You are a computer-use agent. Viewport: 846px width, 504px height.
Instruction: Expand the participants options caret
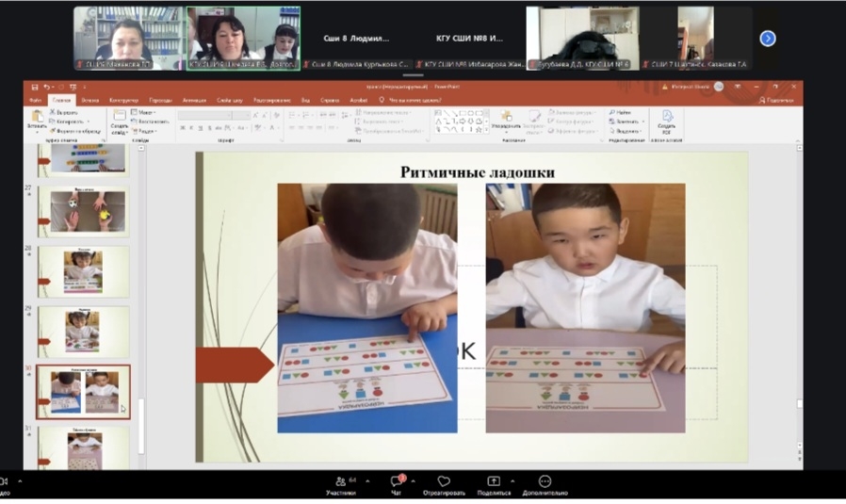[x=368, y=480]
